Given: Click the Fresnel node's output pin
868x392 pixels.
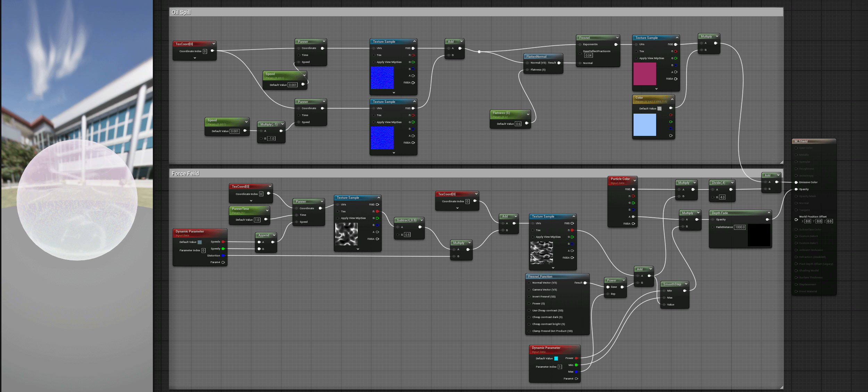Looking at the screenshot, I should point(615,44).
